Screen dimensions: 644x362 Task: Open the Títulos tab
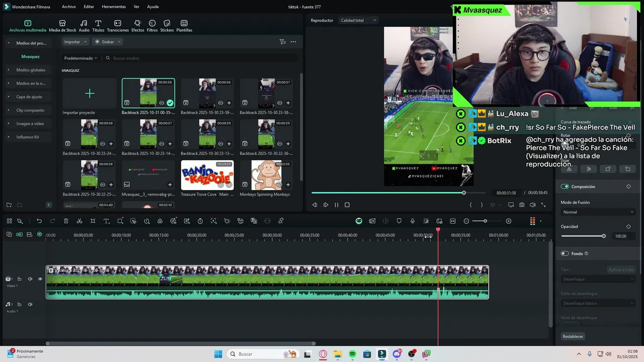pyautogui.click(x=98, y=26)
